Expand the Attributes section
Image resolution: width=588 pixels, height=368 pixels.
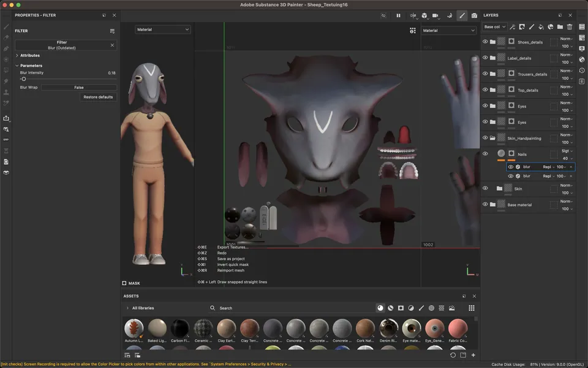coord(17,55)
